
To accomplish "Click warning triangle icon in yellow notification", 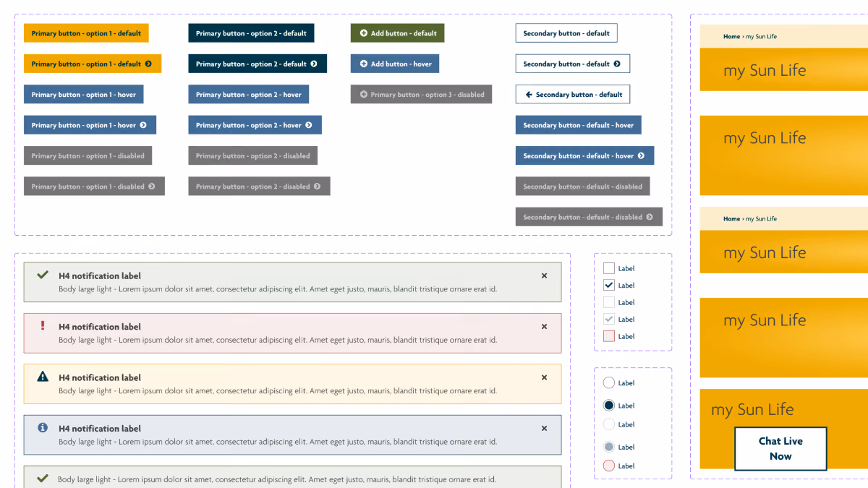I will pyautogui.click(x=43, y=376).
